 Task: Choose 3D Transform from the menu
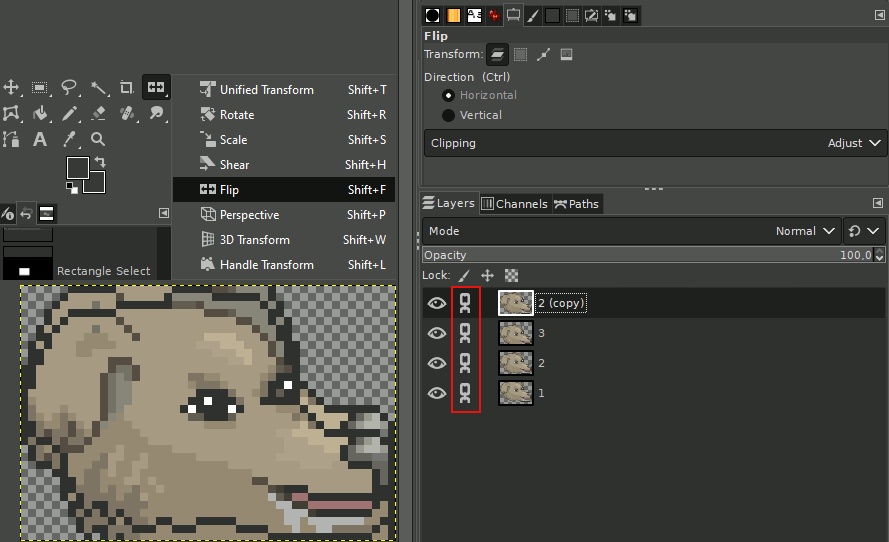[284, 240]
